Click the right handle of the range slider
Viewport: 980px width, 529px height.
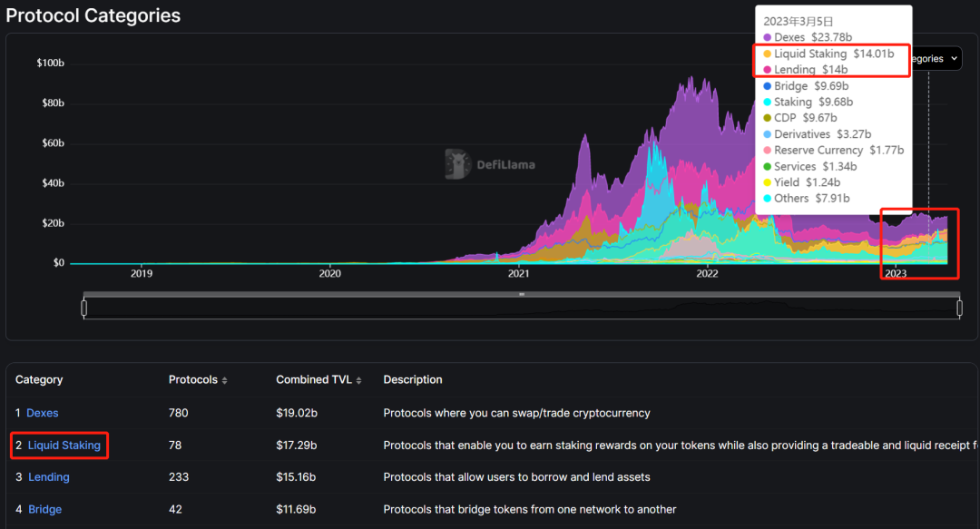pyautogui.click(x=959, y=309)
